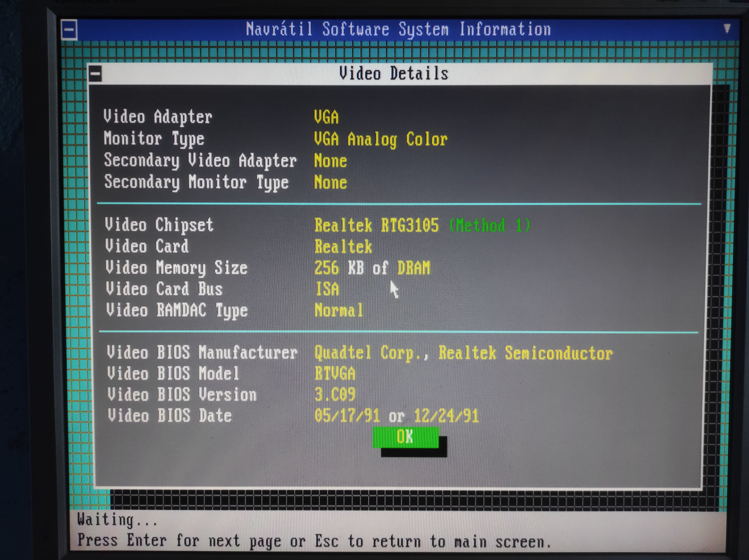The image size is (749, 560).
Task: Select the Video Chipset label
Action: (159, 225)
